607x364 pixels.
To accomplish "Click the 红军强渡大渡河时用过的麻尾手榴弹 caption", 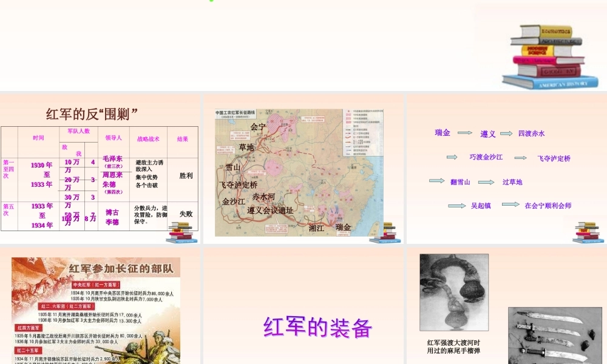I will (453, 346).
